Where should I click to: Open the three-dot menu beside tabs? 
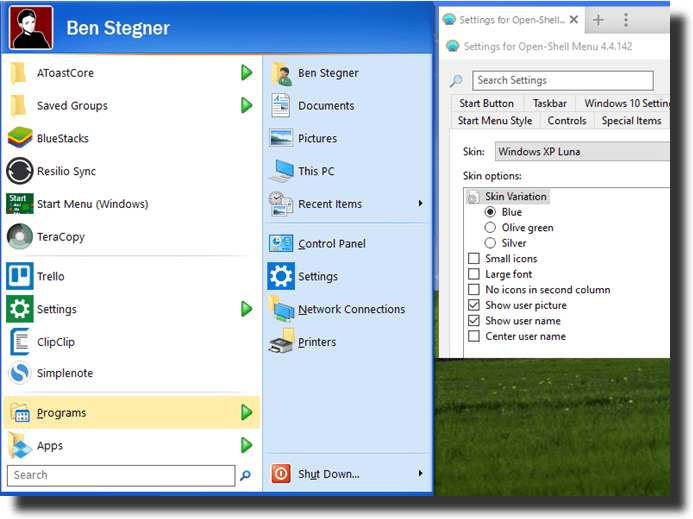pos(625,20)
